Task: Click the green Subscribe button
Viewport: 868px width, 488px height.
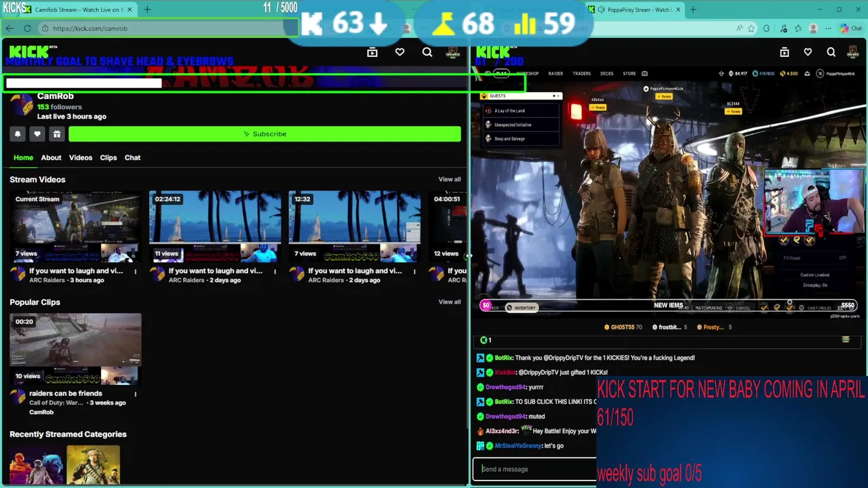Action: click(264, 134)
